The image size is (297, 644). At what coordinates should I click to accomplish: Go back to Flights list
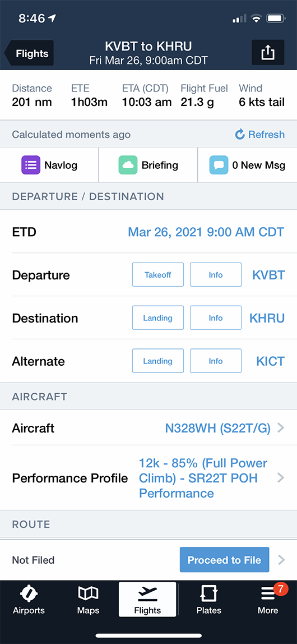pyautogui.click(x=29, y=53)
